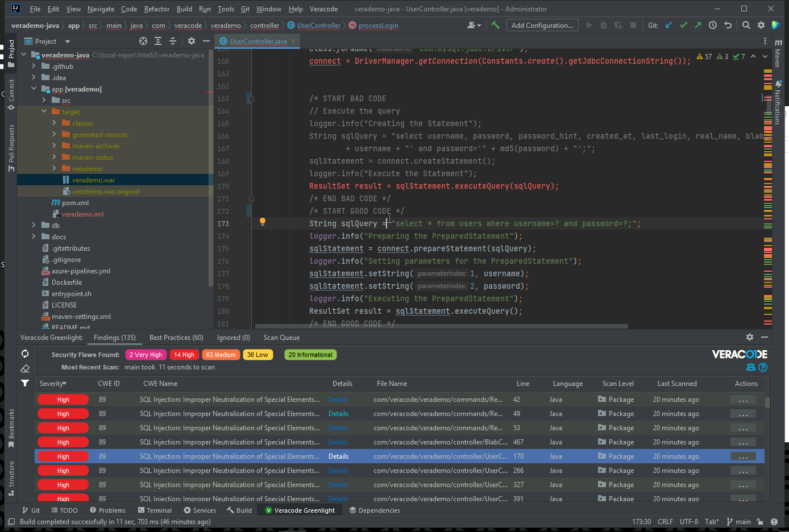Hide the Project panel with minus icon
The image size is (789, 532).
[206, 41]
